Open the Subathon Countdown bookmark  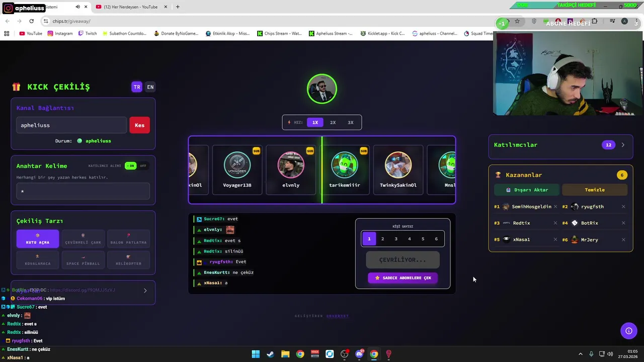pyautogui.click(x=124, y=34)
